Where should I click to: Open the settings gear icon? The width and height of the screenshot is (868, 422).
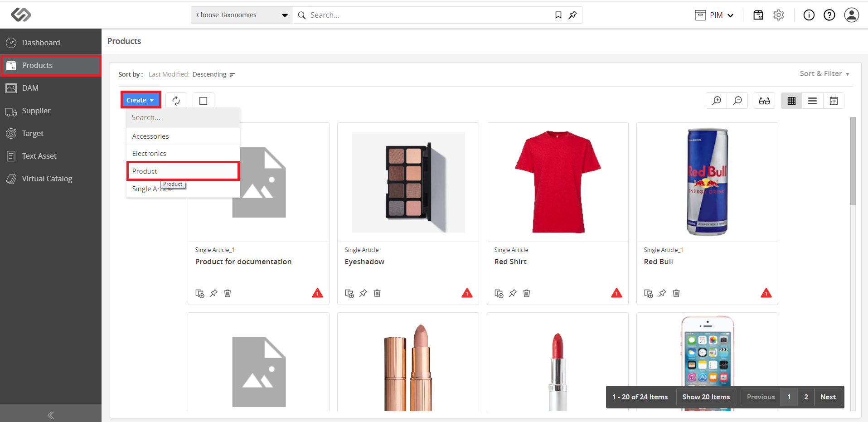779,15
